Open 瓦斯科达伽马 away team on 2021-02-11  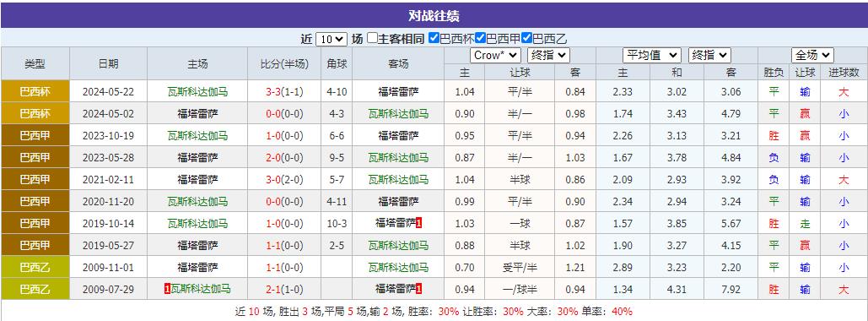tap(398, 180)
